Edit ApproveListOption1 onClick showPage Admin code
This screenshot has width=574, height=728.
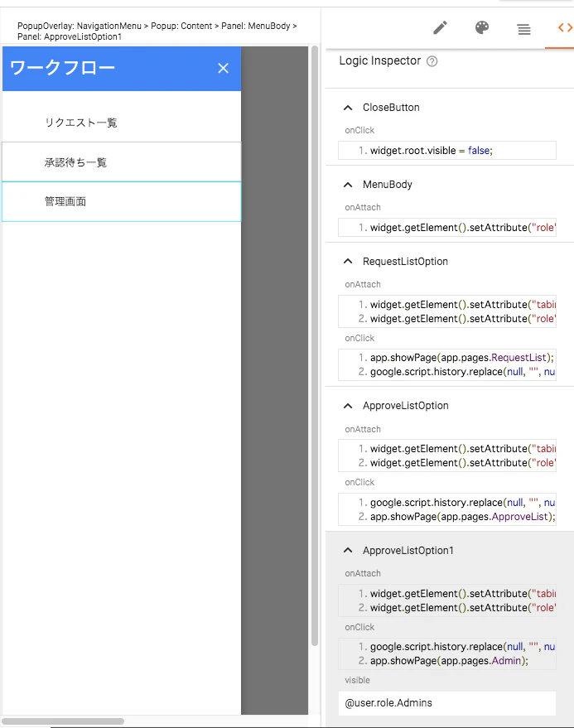[446, 653]
